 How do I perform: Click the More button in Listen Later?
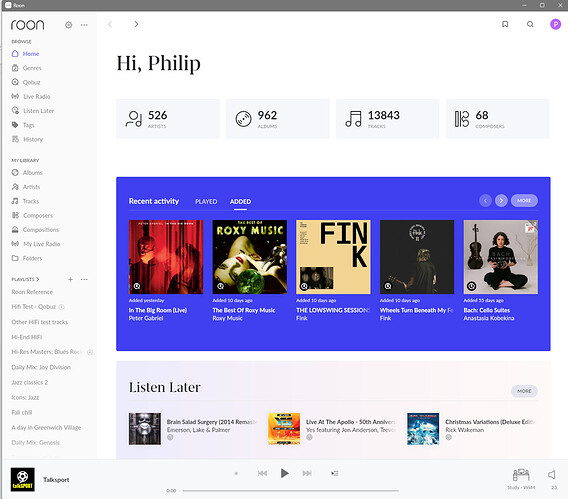(x=524, y=391)
